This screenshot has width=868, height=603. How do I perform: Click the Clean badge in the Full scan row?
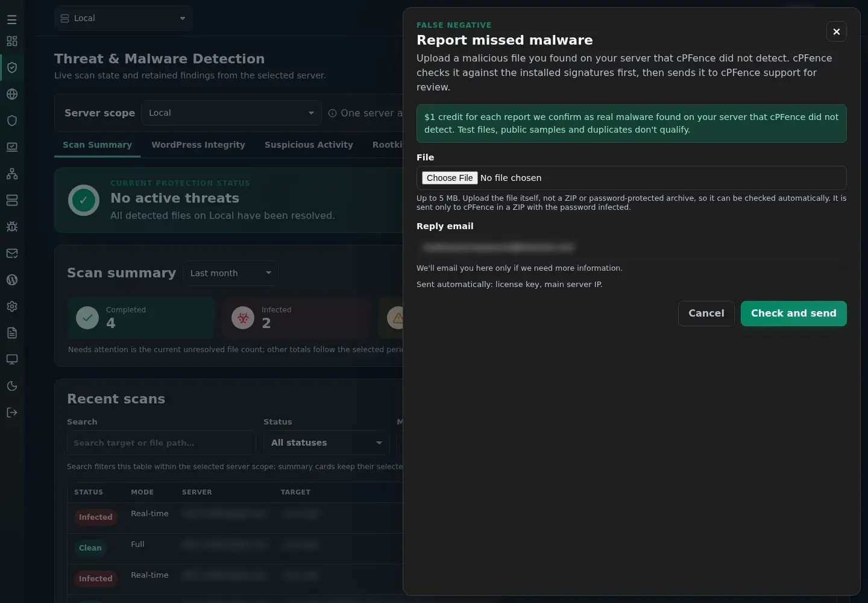pyautogui.click(x=90, y=548)
